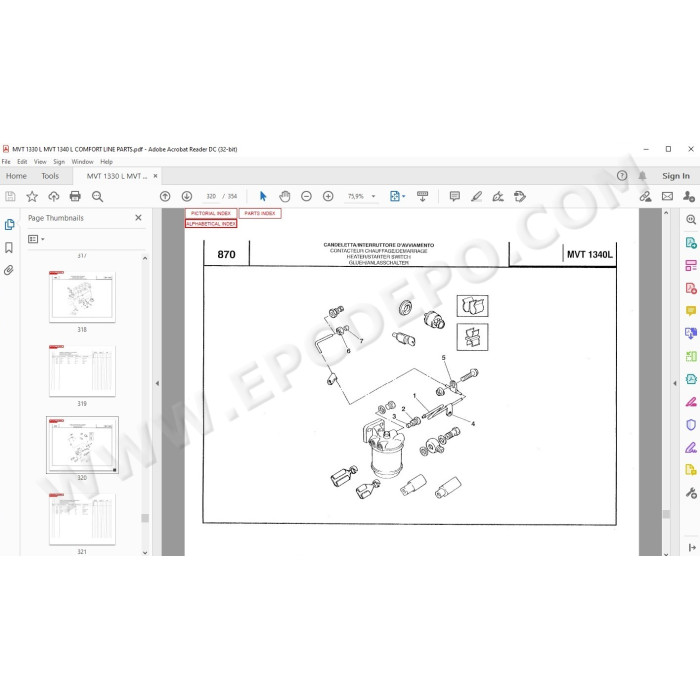This screenshot has width=700, height=700.
Task: Click thumbnail panel scroll up arrow
Action: click(x=145, y=258)
